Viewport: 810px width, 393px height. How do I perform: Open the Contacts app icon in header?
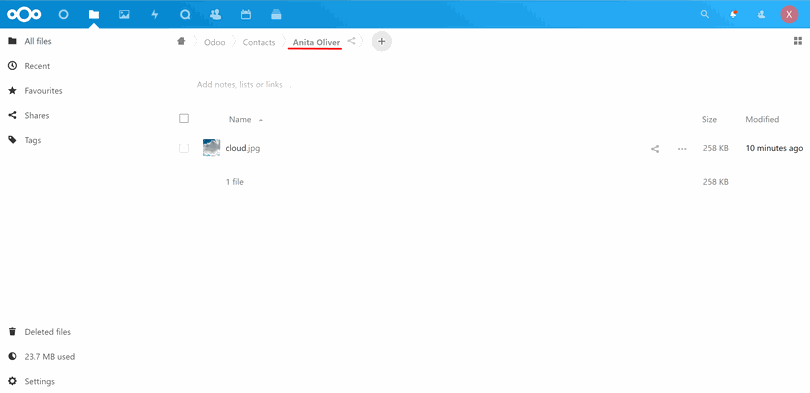coord(215,14)
